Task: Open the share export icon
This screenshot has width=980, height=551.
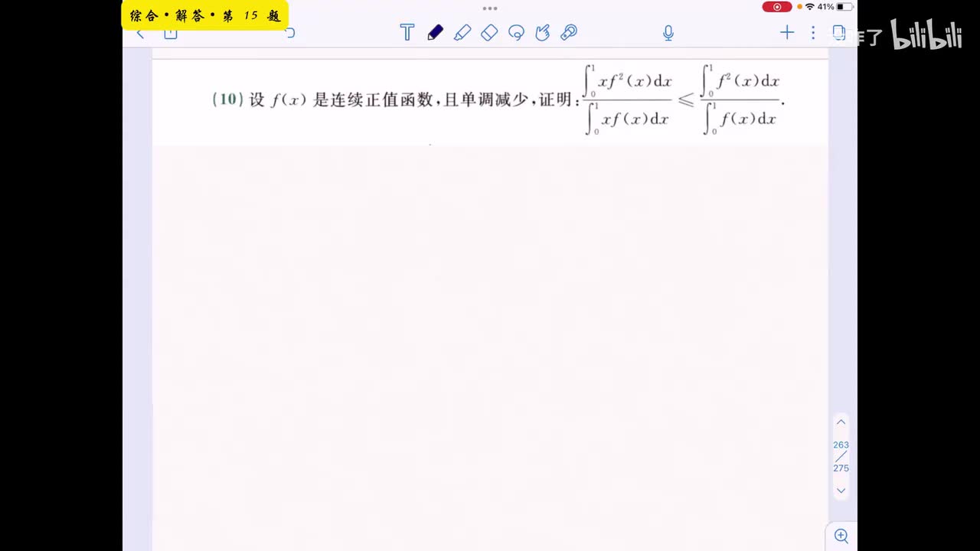Action: [171, 34]
